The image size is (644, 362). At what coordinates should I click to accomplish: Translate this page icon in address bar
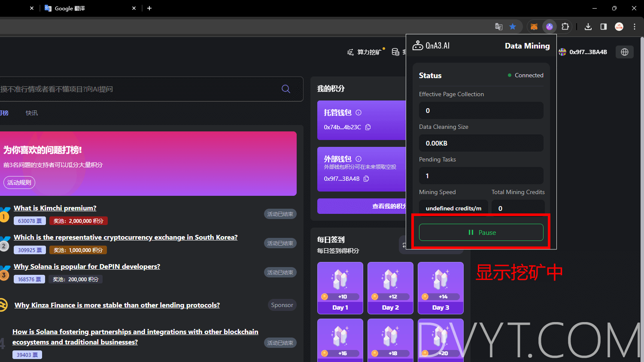point(499,27)
